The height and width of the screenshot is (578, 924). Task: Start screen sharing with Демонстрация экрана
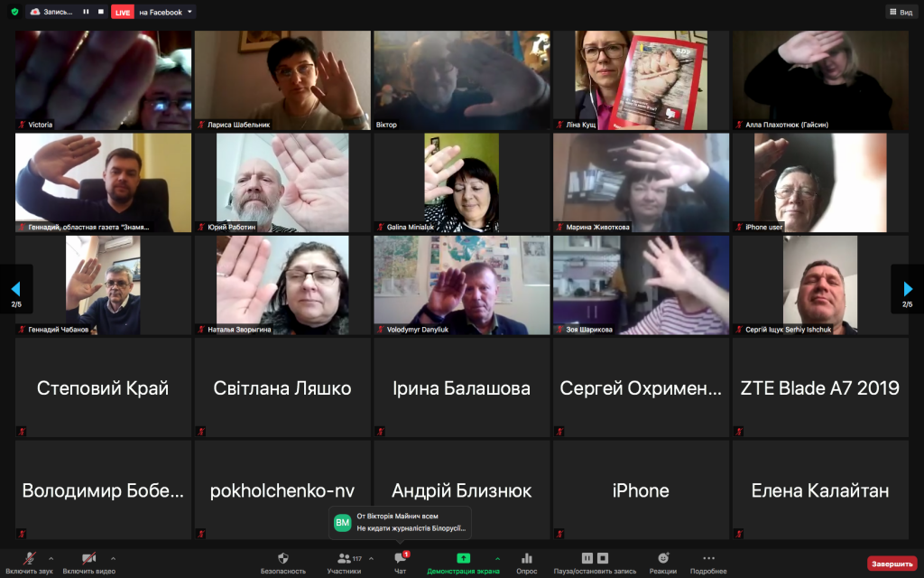coord(463,563)
